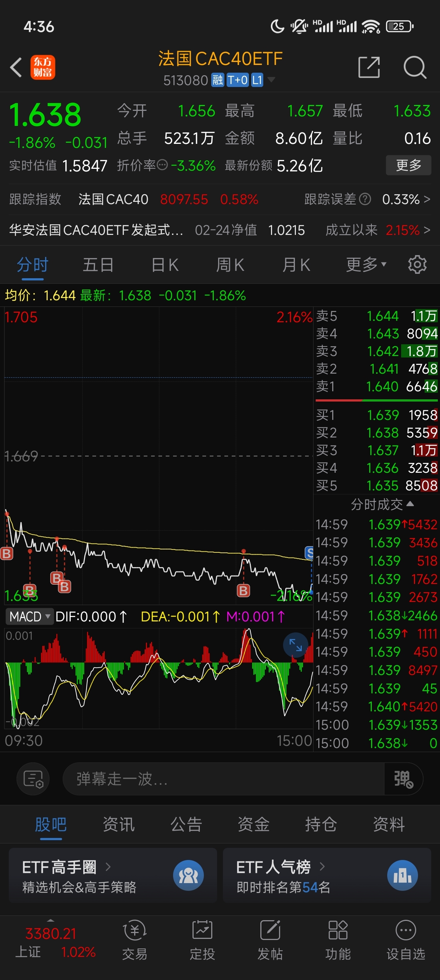Select the 持仓 tab
The width and height of the screenshot is (440, 980).
[x=321, y=824]
